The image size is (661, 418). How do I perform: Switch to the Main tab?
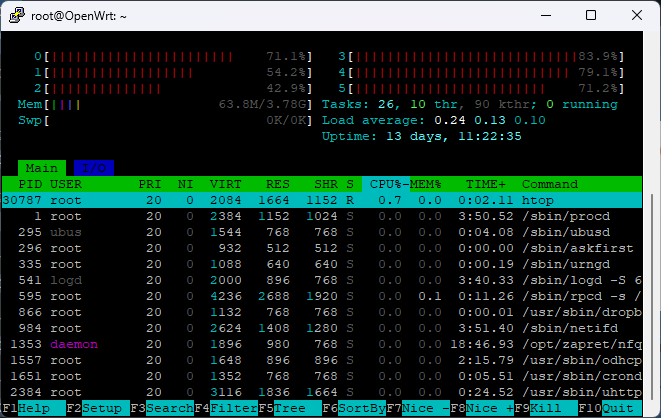[42, 168]
